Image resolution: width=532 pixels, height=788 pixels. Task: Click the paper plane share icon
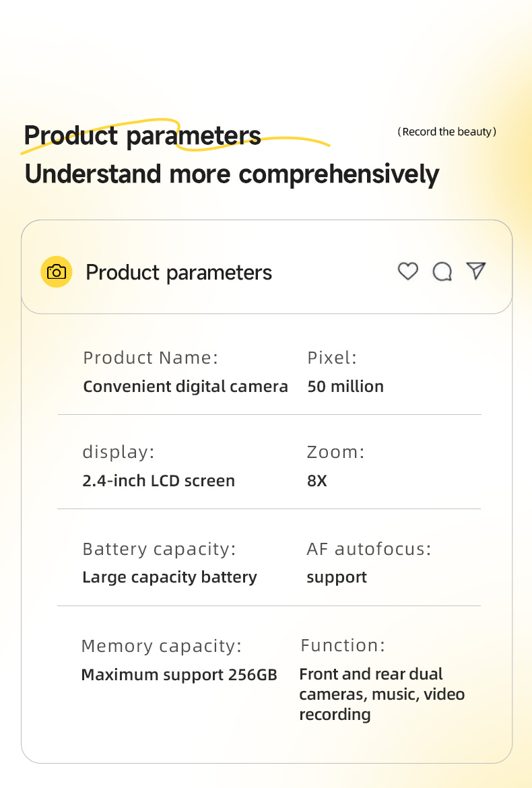tap(476, 271)
